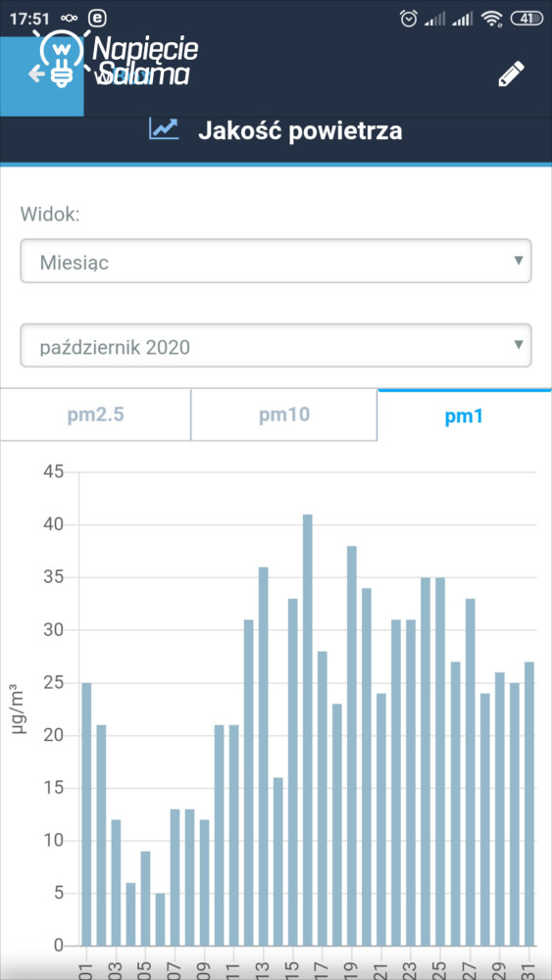Tap the day 01 bar in the chart
Image resolution: width=552 pixels, height=980 pixels.
(86, 813)
